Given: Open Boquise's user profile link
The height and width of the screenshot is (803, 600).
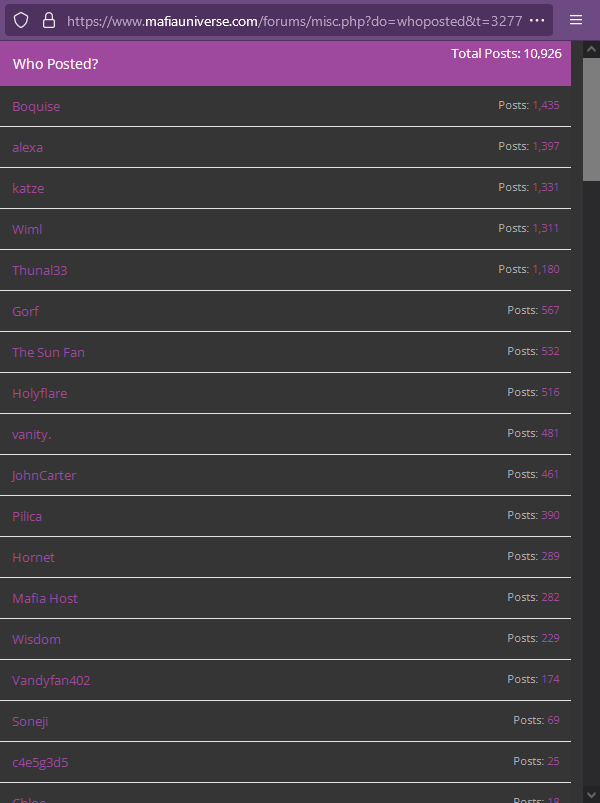Looking at the screenshot, I should [x=36, y=107].
